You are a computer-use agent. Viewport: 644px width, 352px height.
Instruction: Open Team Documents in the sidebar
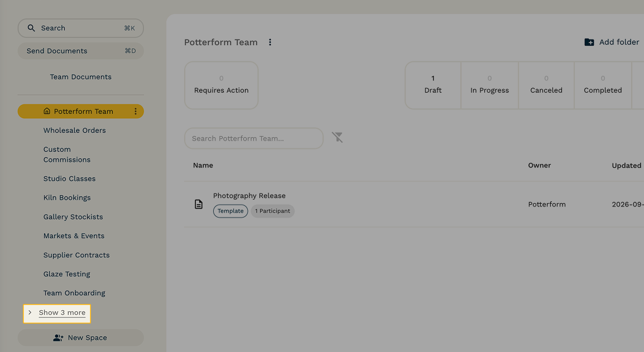click(x=80, y=77)
